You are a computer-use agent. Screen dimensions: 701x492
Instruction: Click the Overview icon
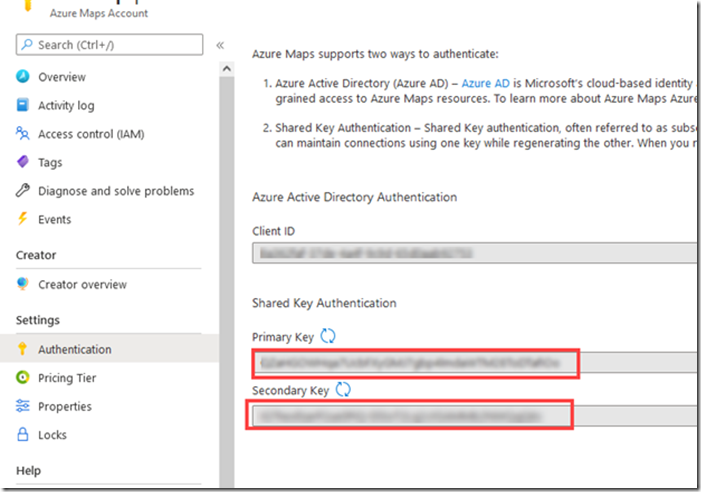[x=23, y=76]
